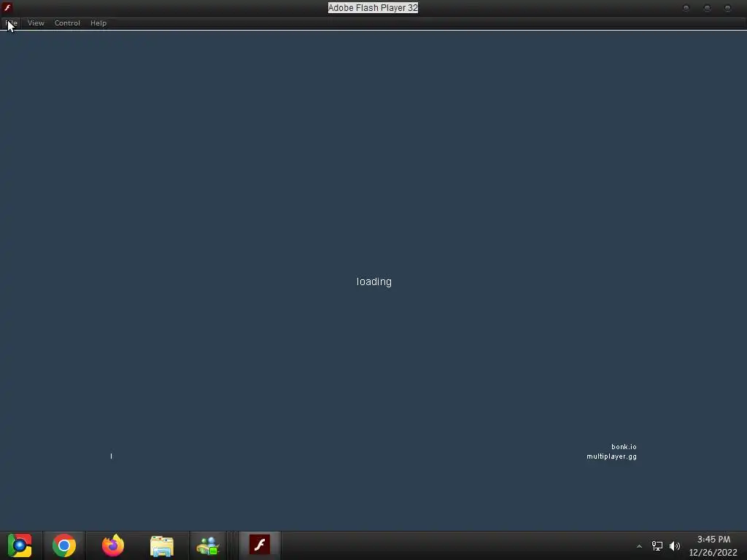This screenshot has height=560, width=747.
Task: Click the Adobe Flash Player 32 title
Action: 373,7
